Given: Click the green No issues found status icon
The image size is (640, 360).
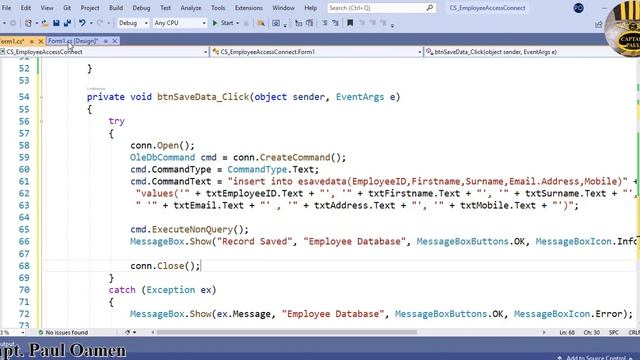Looking at the screenshot, I should [x=40, y=333].
